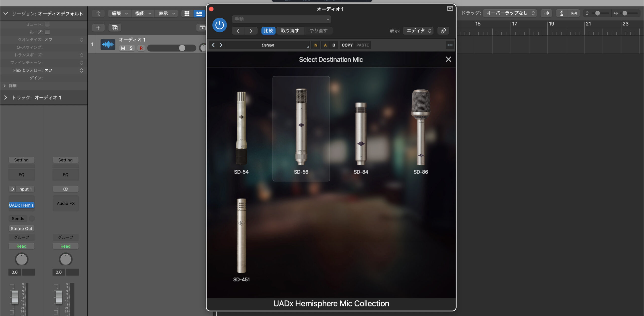Record-enable track オーディオ 1
The height and width of the screenshot is (316, 644).
pos(141,48)
